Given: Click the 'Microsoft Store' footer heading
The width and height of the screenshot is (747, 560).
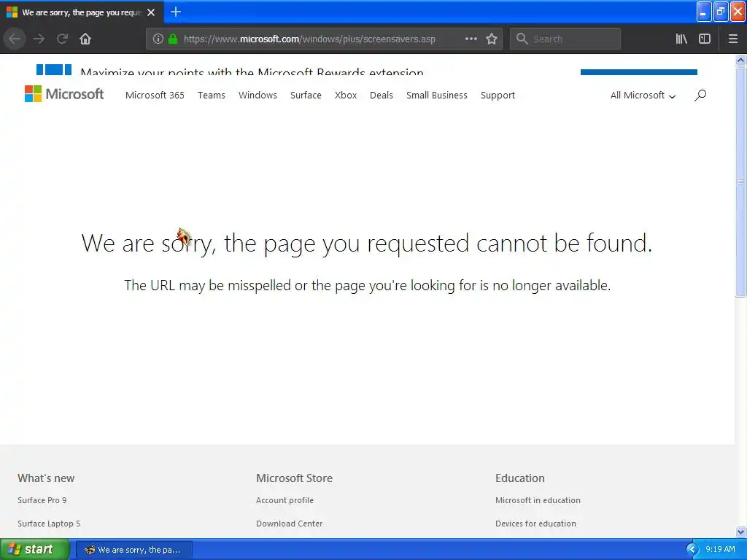Looking at the screenshot, I should (295, 478).
